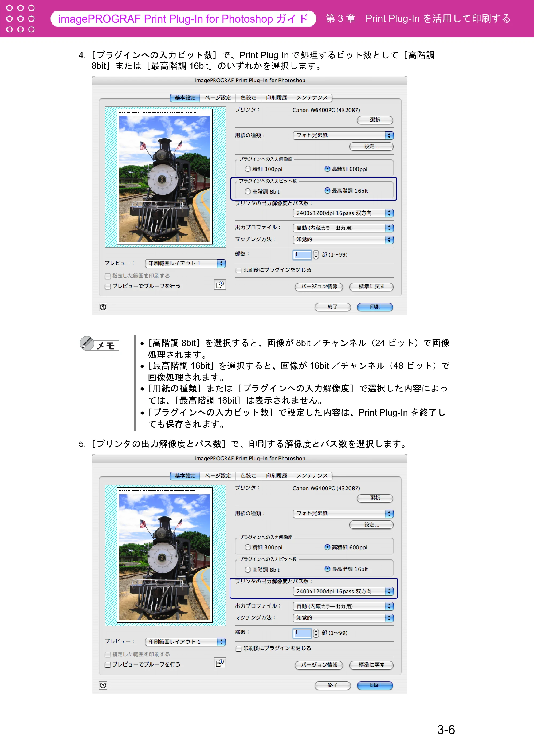Select 最高階調 16bit radio in upper dialog
Viewport: 534px width, 756px height.
point(327,191)
